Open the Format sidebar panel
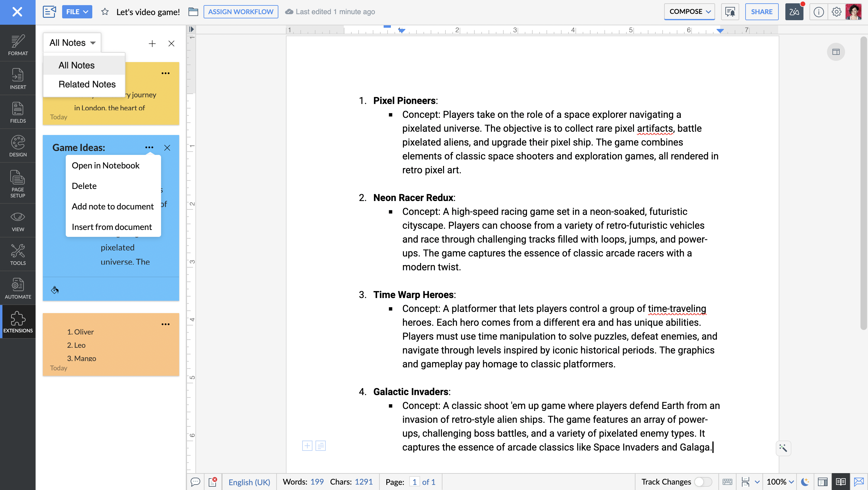 [17, 45]
